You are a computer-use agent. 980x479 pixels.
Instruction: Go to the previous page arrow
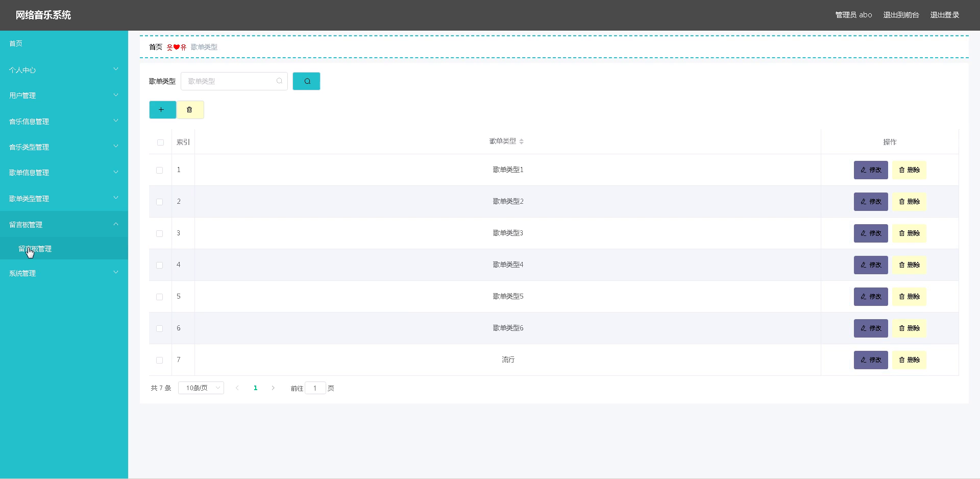point(237,388)
